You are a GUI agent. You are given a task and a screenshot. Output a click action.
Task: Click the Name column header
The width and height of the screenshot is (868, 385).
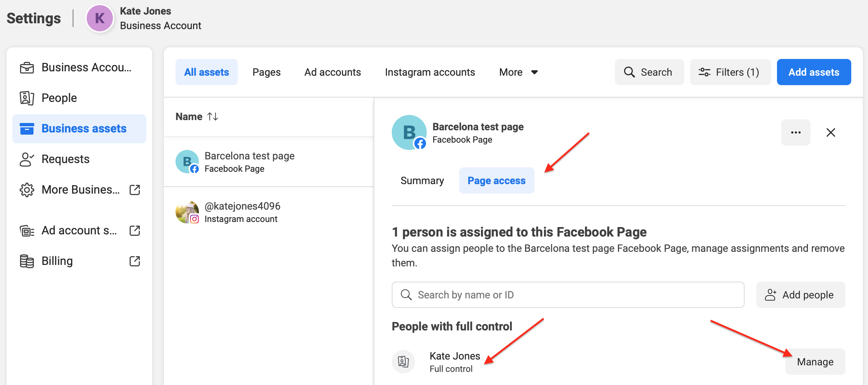[x=189, y=116]
